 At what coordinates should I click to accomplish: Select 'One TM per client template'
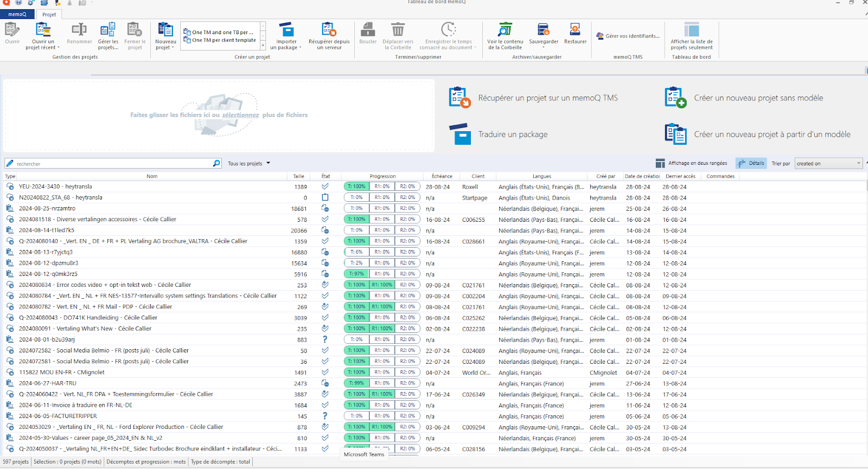[220, 40]
